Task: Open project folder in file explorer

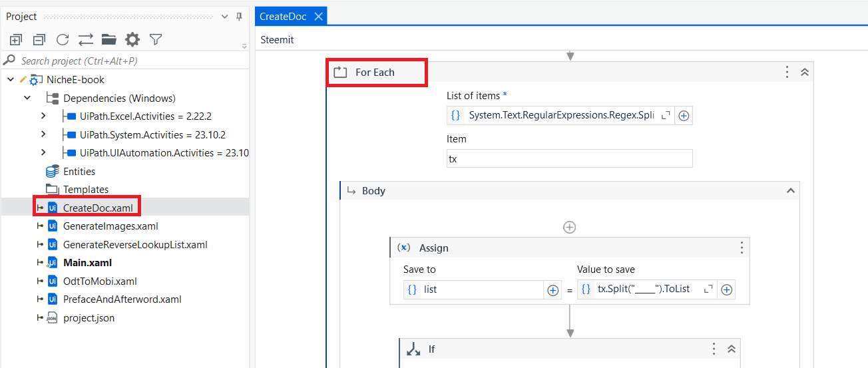Action: 109,40
